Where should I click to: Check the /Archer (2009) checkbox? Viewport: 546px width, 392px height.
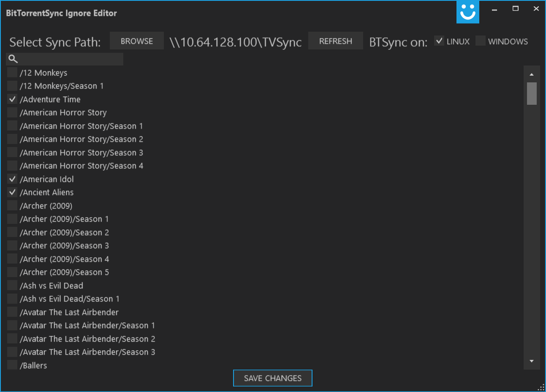pos(12,206)
